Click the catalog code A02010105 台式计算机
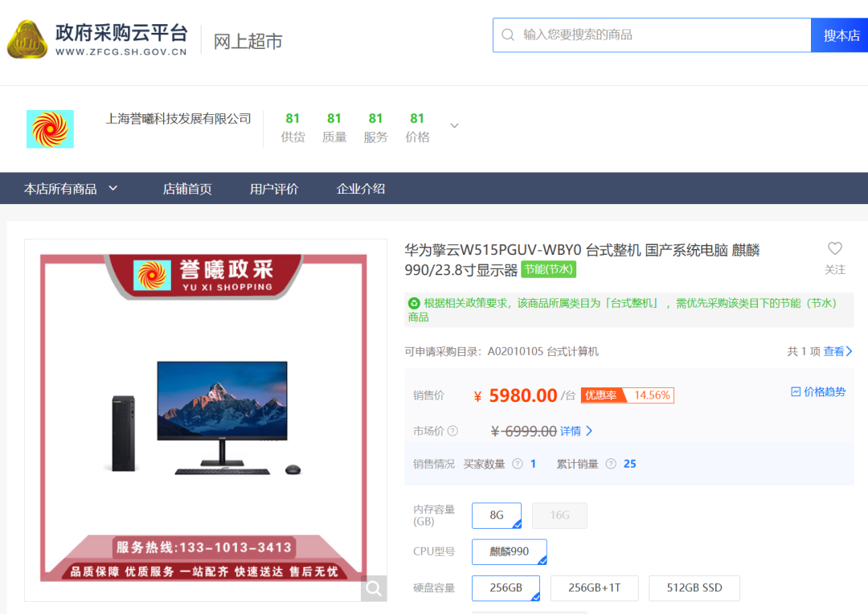 coord(542,351)
